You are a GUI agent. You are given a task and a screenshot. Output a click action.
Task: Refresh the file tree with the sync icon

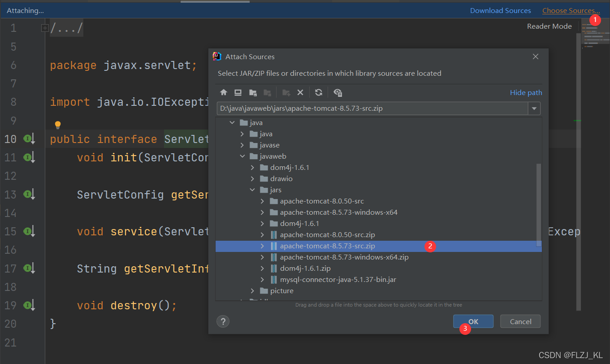click(319, 92)
